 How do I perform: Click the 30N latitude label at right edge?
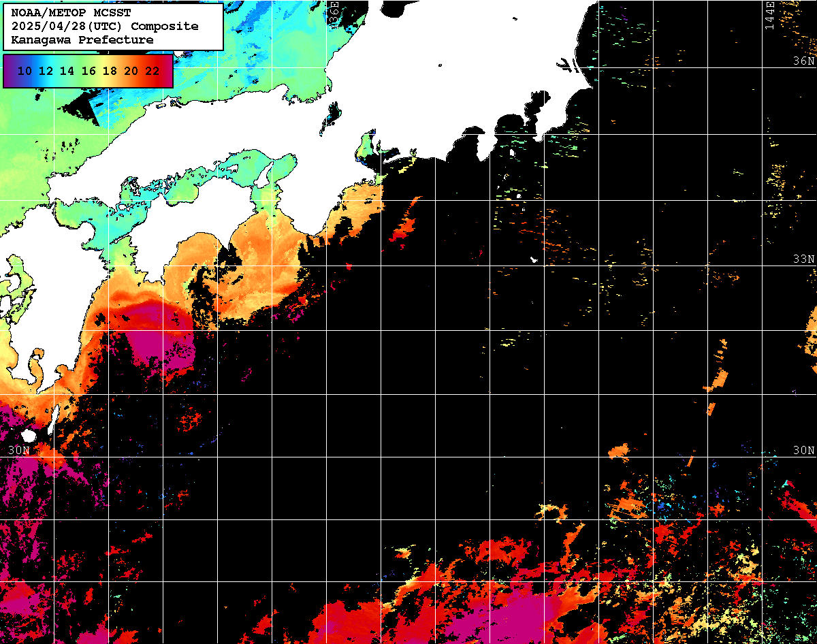coord(804,451)
